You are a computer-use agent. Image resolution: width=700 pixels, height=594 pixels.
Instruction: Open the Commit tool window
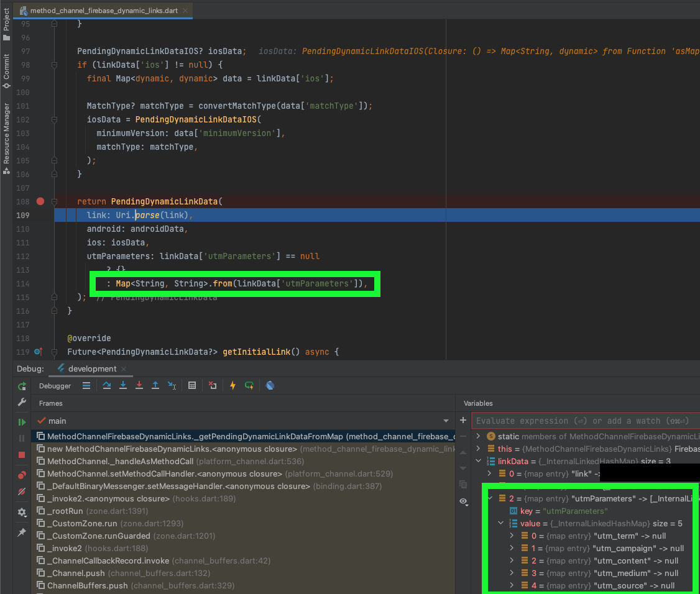[6, 71]
